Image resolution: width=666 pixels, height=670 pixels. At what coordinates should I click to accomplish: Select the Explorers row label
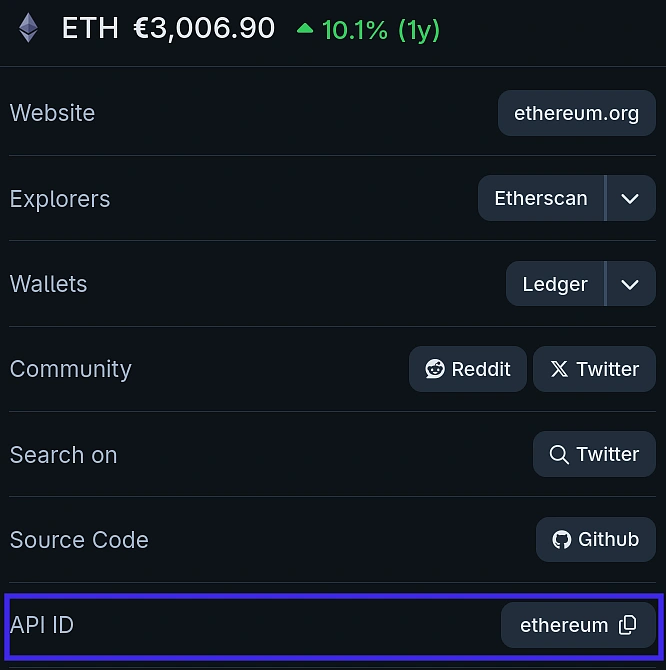[60, 198]
